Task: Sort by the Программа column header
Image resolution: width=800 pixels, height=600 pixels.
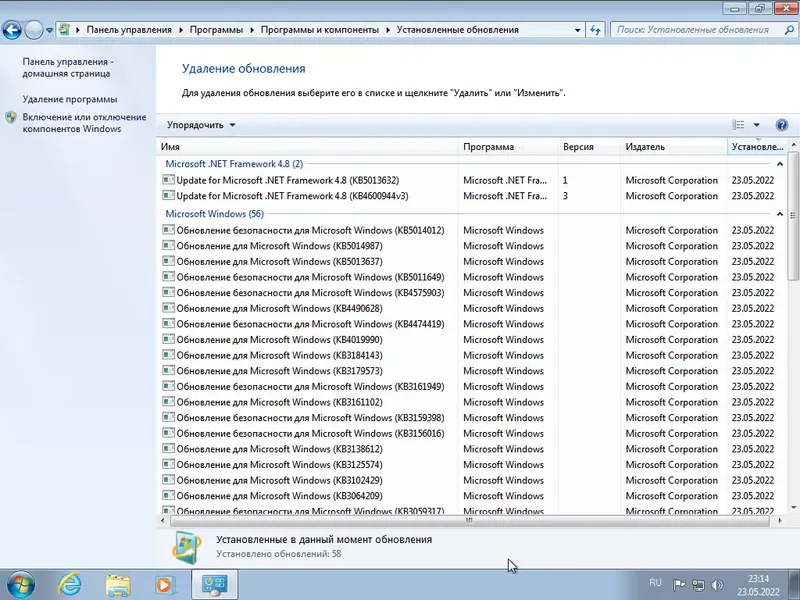Action: pos(508,147)
